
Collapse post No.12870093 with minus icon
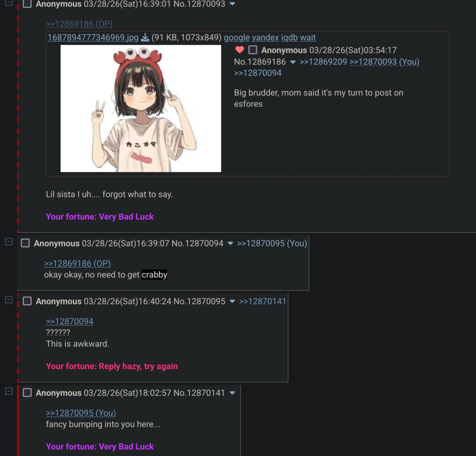(x=9, y=2)
